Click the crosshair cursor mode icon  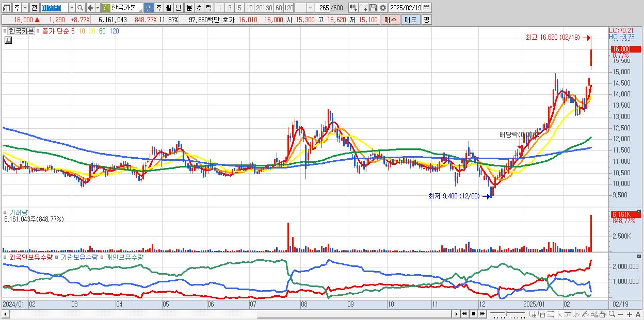(559, 314)
